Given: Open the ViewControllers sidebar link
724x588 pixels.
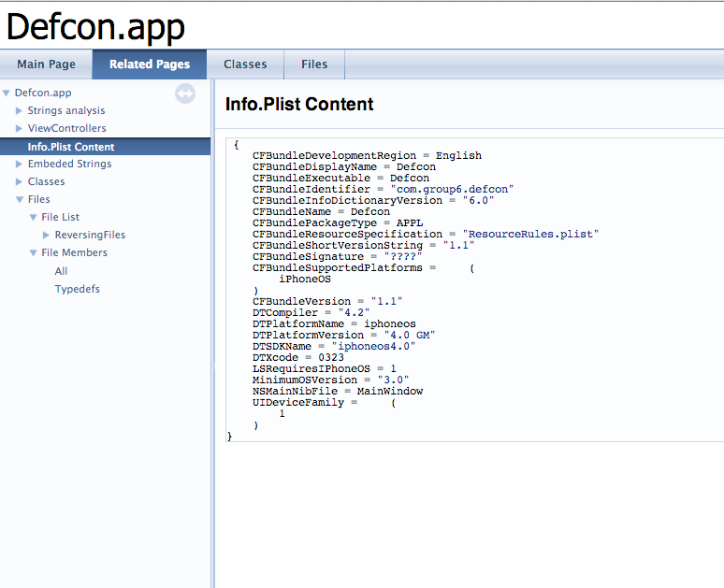Looking at the screenshot, I should coord(66,129).
